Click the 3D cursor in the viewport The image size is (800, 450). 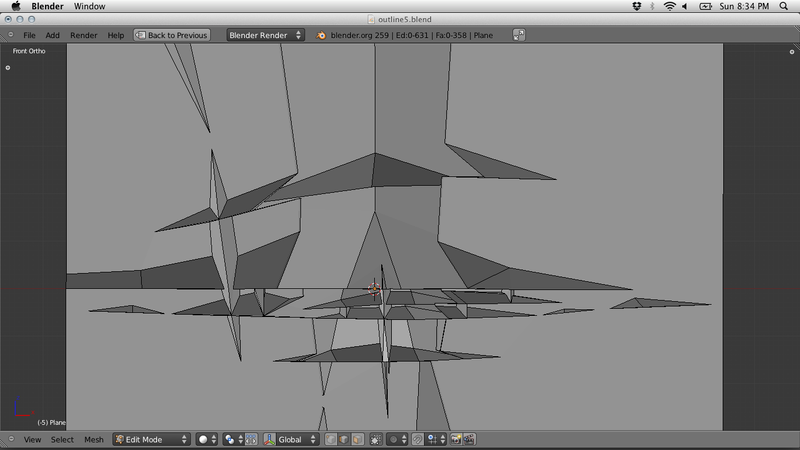tap(374, 289)
